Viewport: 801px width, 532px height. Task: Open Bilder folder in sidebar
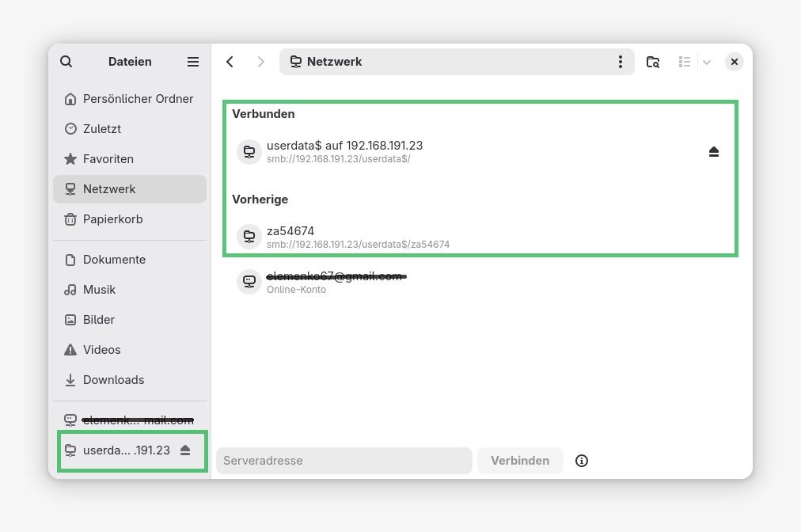(x=130, y=320)
